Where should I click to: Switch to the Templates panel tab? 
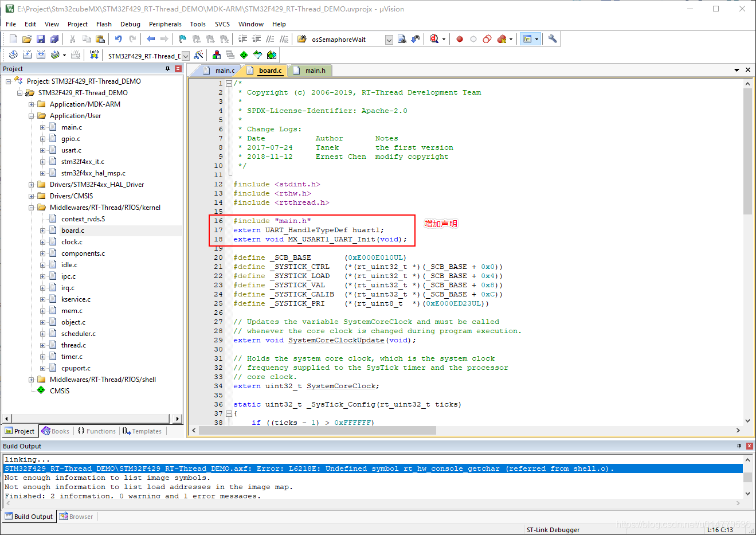[x=142, y=431]
